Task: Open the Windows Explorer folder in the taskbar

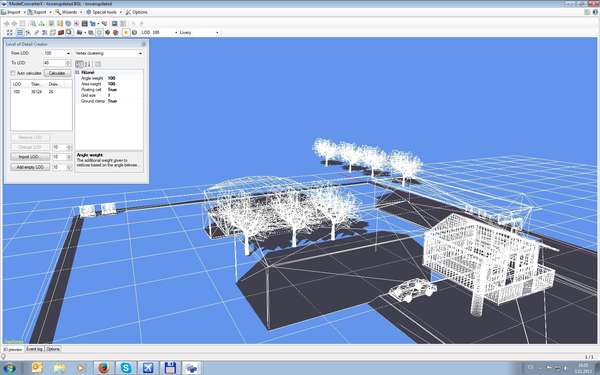Action: 59,368
